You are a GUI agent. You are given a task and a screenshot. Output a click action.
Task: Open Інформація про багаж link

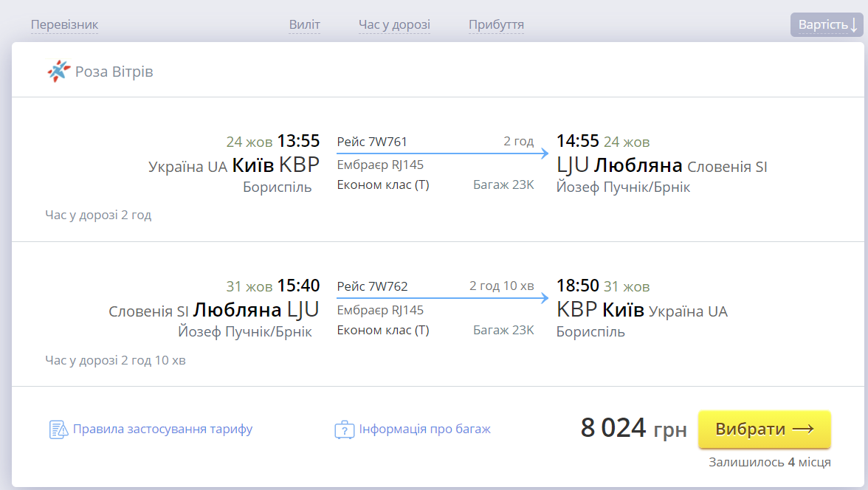[424, 429]
